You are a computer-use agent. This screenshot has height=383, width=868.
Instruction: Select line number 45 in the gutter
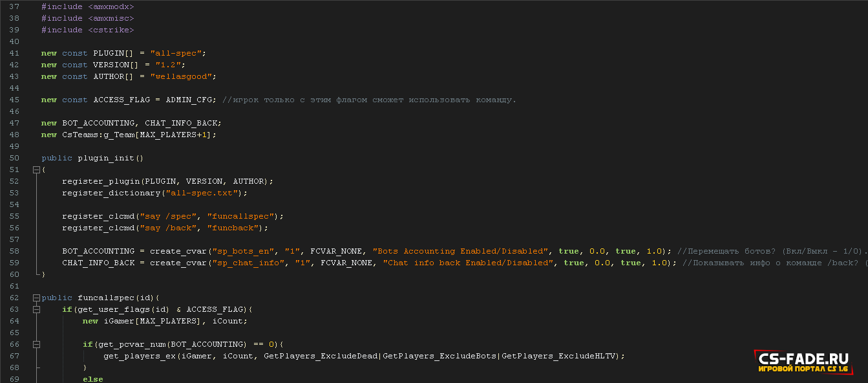tap(15, 100)
